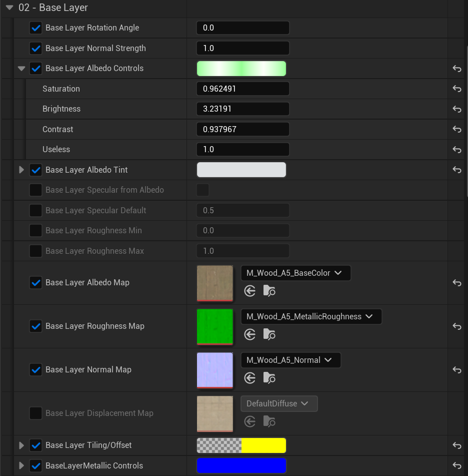Use selected asset for Albedo Map
Image resolution: width=468 pixels, height=476 pixels.
coord(250,291)
